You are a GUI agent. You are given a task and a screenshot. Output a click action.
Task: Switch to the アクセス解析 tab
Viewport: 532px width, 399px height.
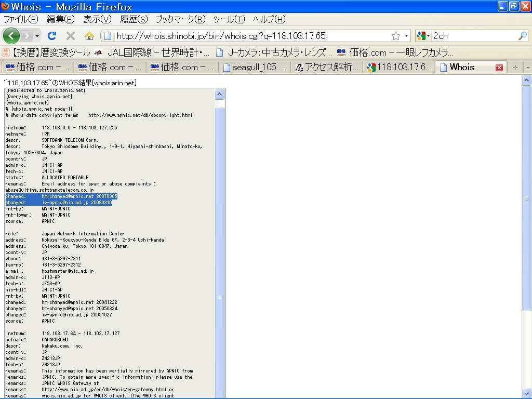click(x=326, y=67)
